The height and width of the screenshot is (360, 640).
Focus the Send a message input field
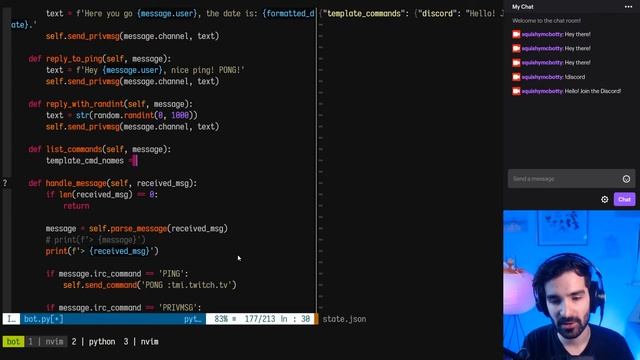571,179
